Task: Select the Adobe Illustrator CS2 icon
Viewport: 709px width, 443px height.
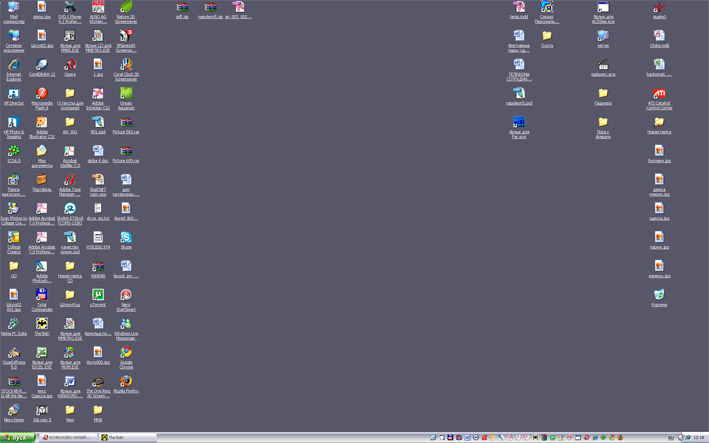Action: (42, 123)
